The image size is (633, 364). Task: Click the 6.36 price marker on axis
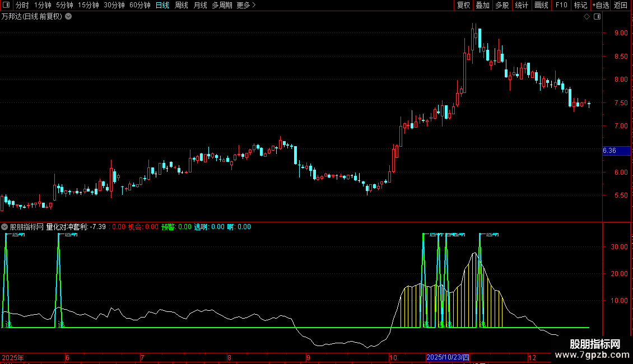(616, 151)
